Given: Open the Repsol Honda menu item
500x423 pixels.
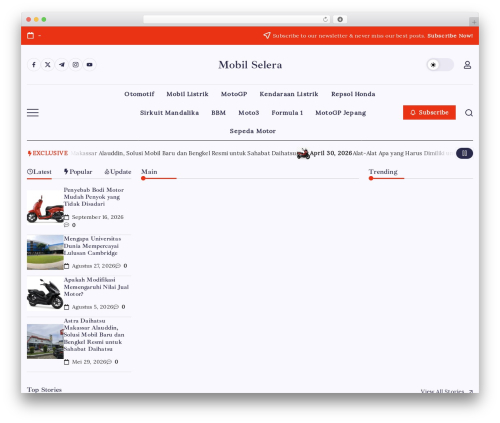Looking at the screenshot, I should click(353, 94).
